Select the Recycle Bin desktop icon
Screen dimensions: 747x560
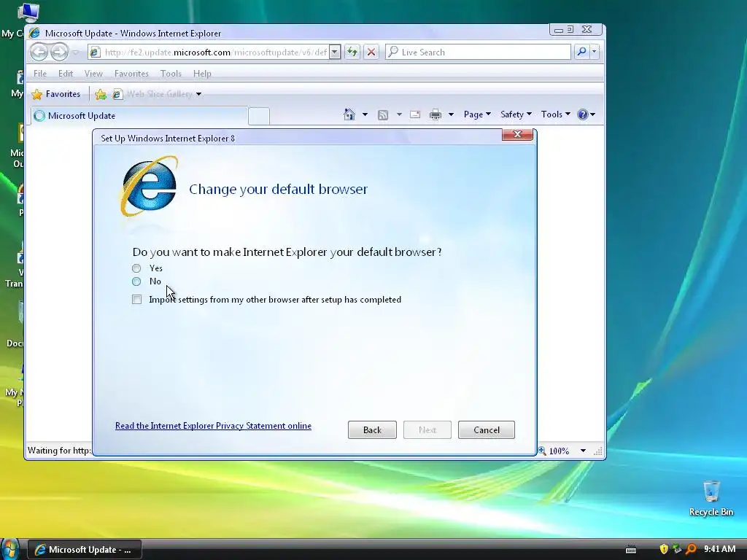click(711, 498)
